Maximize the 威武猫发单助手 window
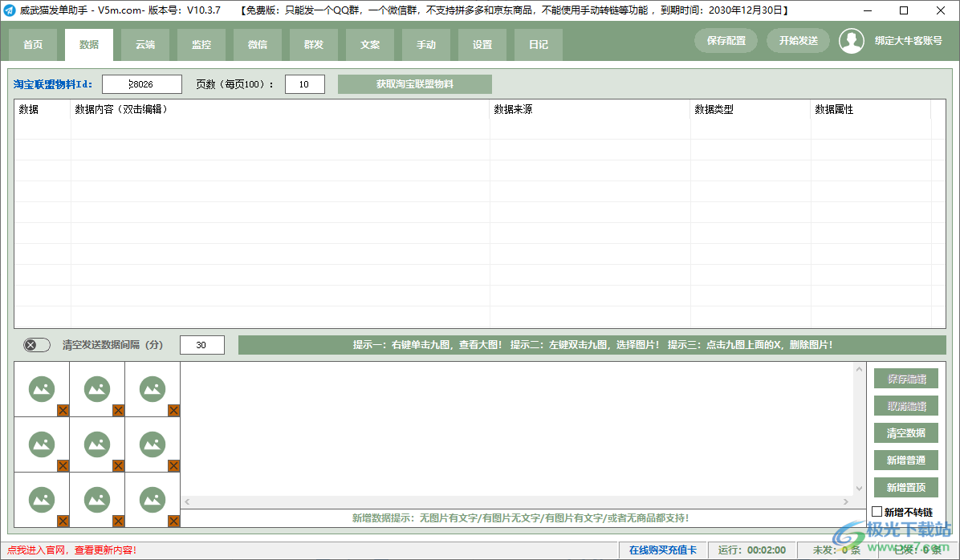This screenshot has width=960, height=560. (904, 10)
